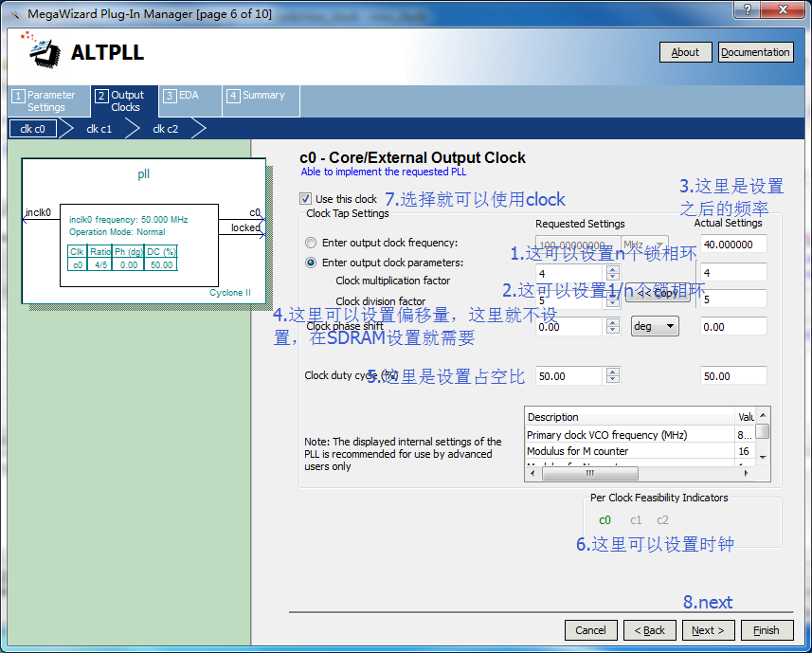This screenshot has height=653, width=812.
Task: Click the Description column header
Action: pyautogui.click(x=630, y=417)
